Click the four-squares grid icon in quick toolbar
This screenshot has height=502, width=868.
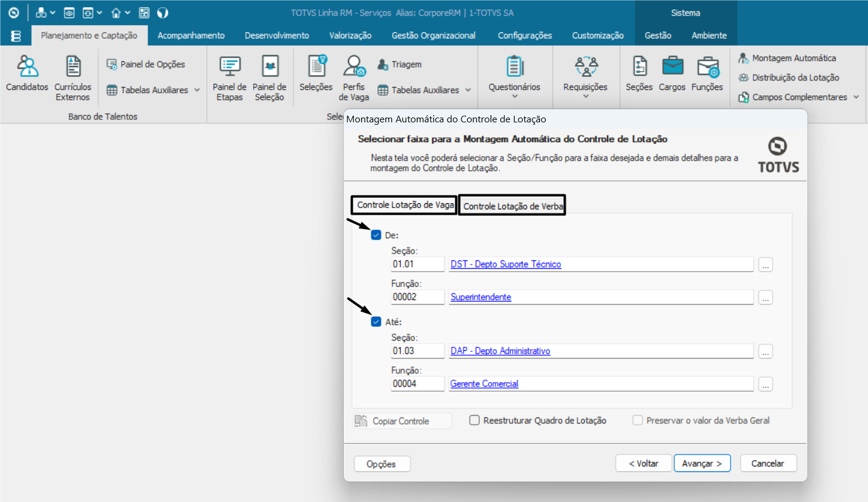144,13
